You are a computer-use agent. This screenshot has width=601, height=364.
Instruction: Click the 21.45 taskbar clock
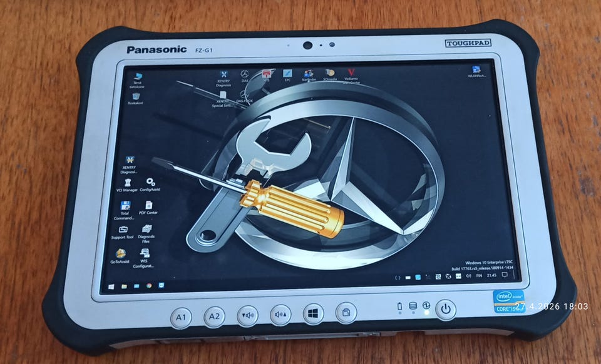coord(491,275)
